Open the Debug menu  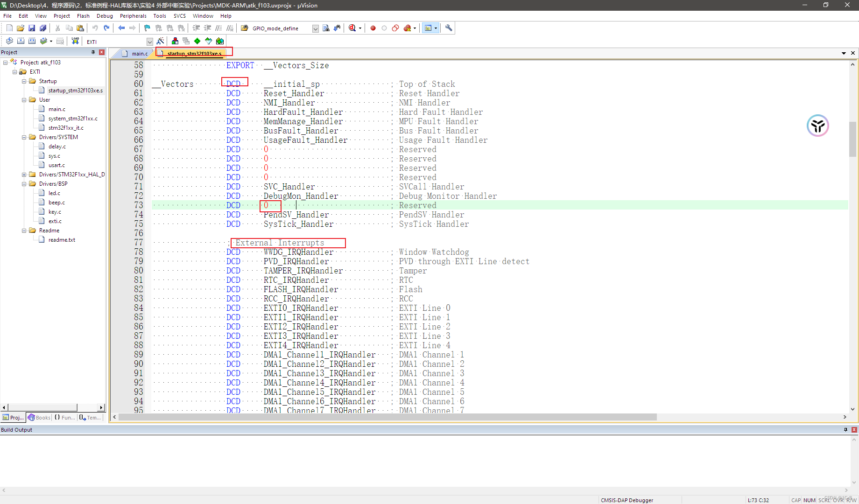point(105,16)
